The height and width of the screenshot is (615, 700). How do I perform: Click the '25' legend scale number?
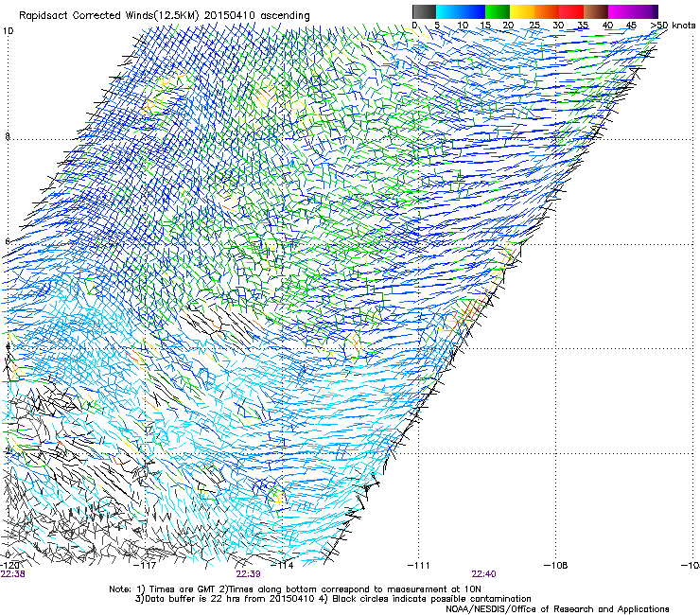(534, 26)
